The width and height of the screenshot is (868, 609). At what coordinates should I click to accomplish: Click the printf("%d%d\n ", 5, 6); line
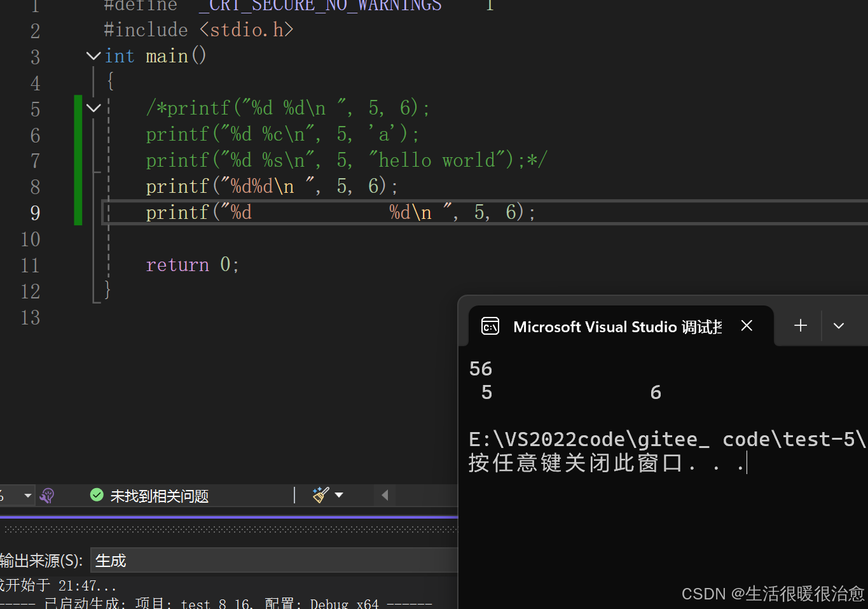(x=272, y=186)
